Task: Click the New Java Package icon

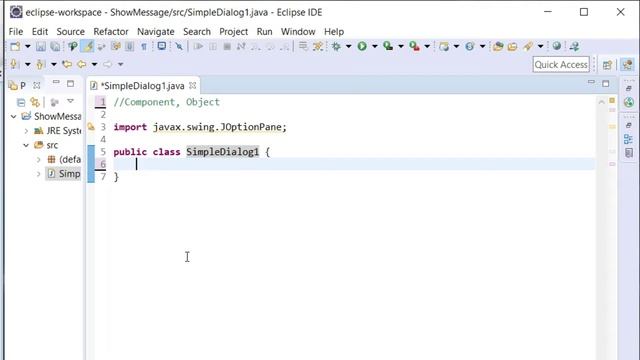Action: coord(444,47)
